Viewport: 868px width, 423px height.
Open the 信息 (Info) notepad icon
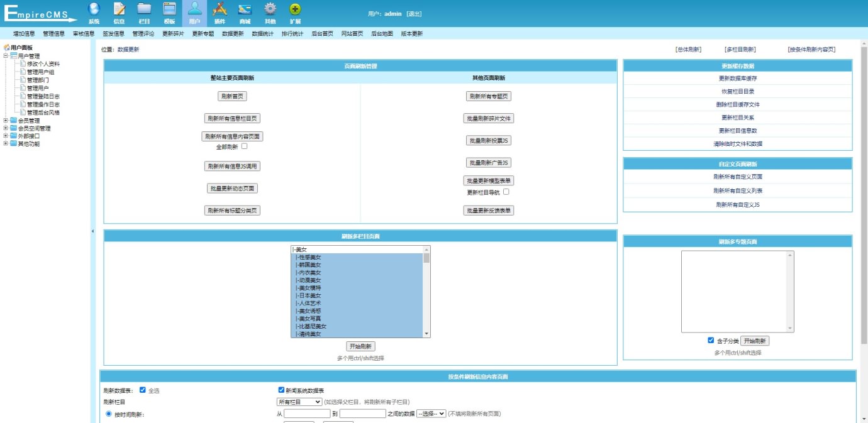[119, 9]
